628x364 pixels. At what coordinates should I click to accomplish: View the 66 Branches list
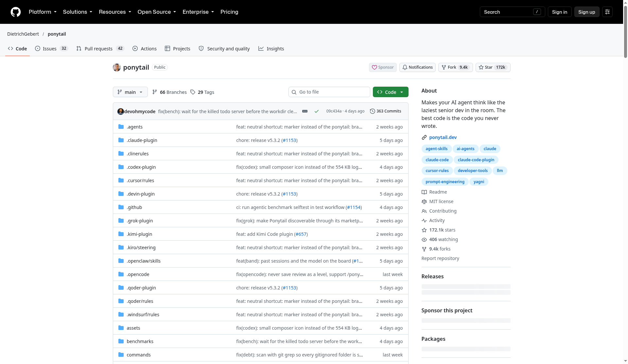(x=169, y=92)
